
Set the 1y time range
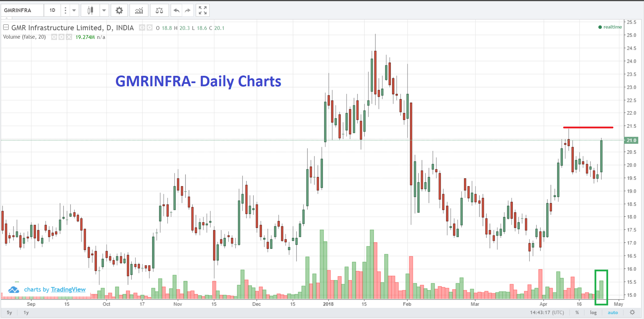(x=26, y=313)
